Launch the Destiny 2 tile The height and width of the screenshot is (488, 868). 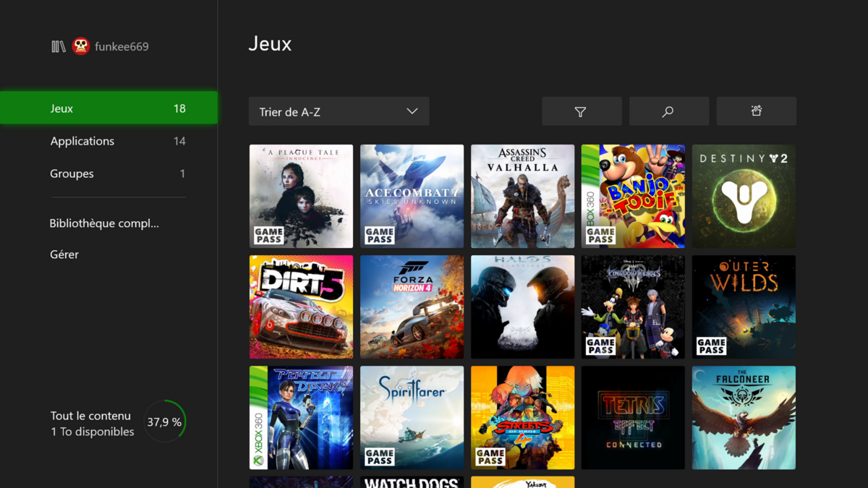(x=744, y=197)
